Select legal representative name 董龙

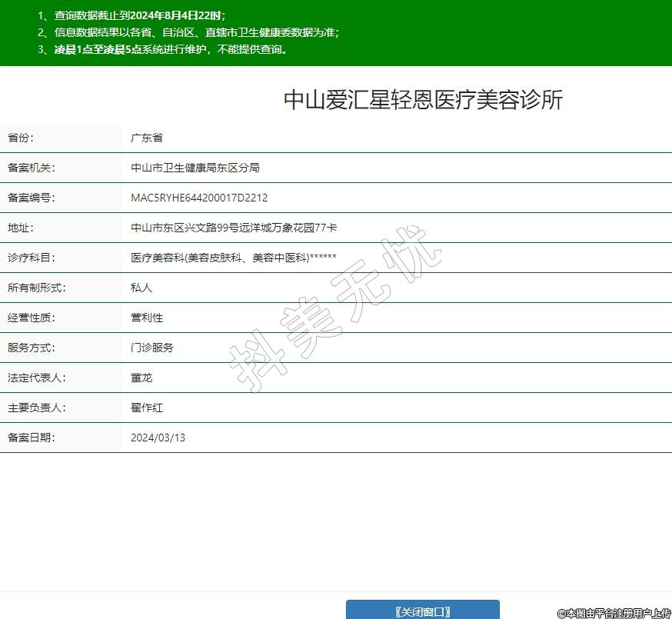[x=141, y=378]
